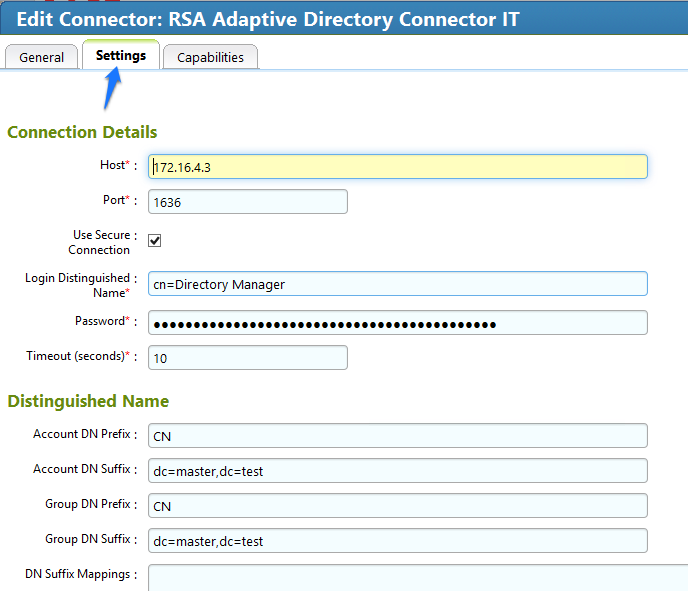Click the Group DN Prefix field
The image size is (688, 591).
point(398,505)
